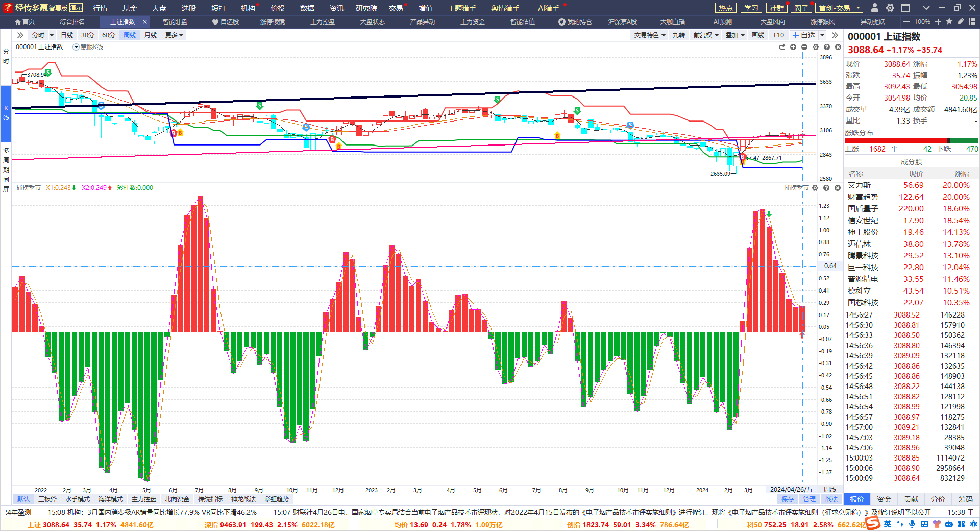
Task: Open 捕捞季节 indicator settings gear
Action: 815,188
